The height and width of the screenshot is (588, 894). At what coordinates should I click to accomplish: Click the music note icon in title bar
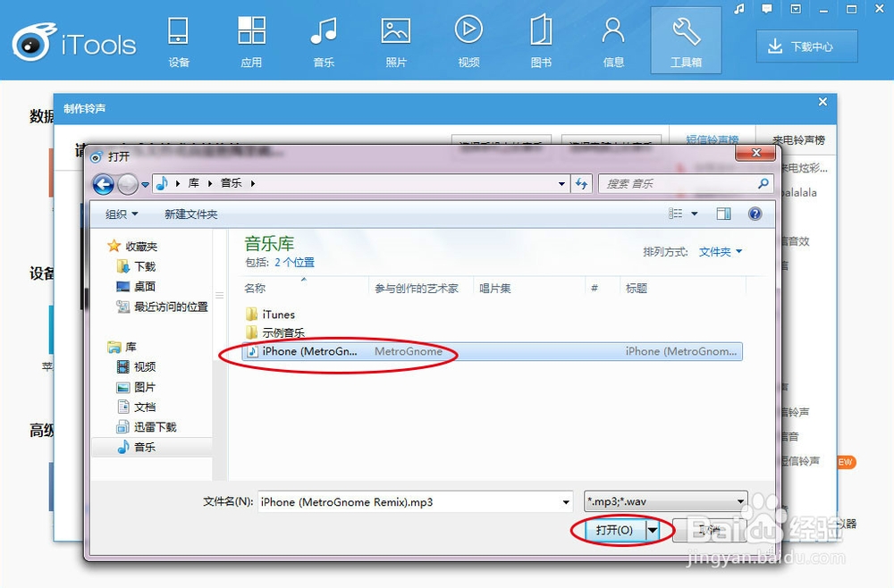(739, 9)
